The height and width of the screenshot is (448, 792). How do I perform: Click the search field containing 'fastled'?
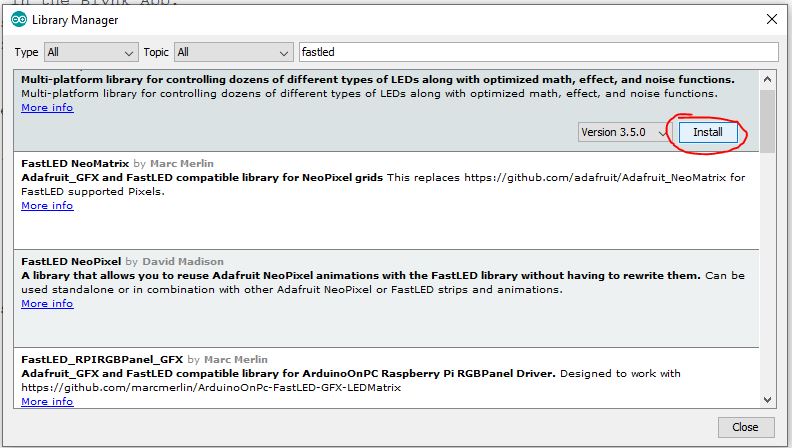pos(538,52)
